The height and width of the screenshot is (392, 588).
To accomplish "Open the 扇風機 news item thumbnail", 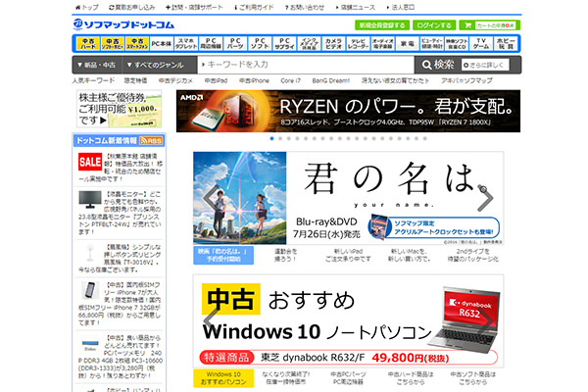I will point(90,253).
